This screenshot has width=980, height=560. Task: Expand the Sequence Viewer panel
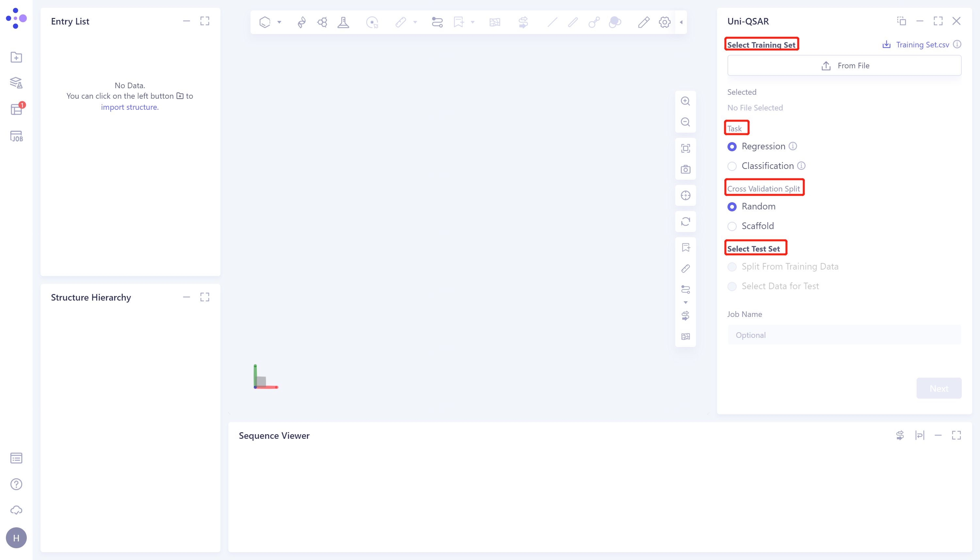tap(956, 436)
